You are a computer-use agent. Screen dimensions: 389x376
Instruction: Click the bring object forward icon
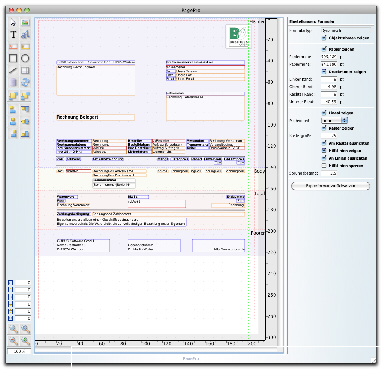13,96
